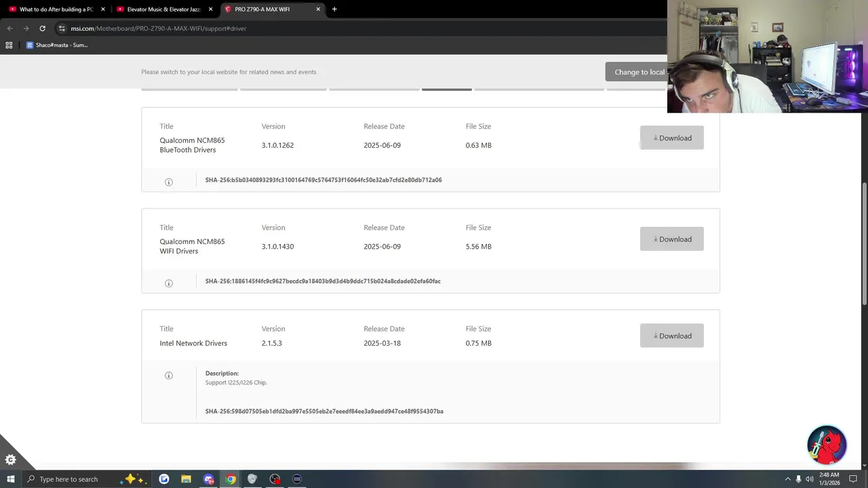This screenshot has width=868, height=488.
Task: View site information icon in address bar
Action: [62, 28]
